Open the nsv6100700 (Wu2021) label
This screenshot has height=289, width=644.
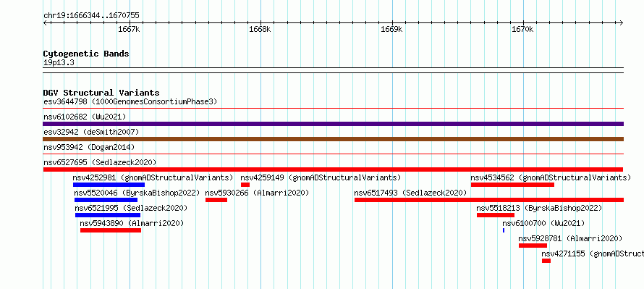[543, 223]
